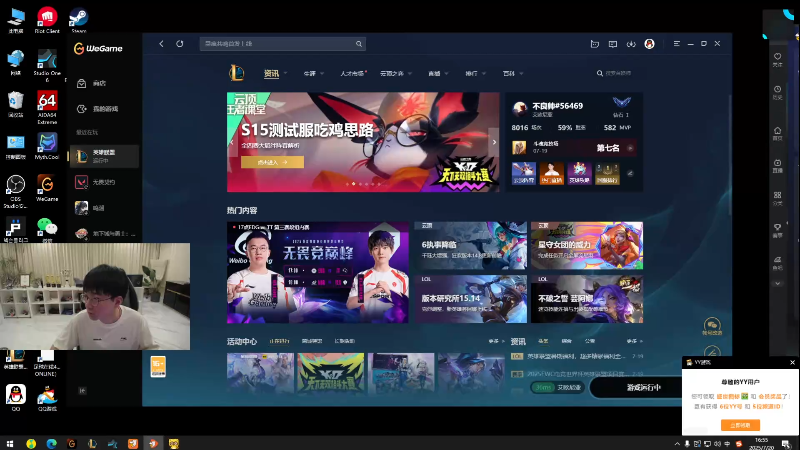
Task: Open the round chat icon at window's right edge
Action: click(x=712, y=327)
